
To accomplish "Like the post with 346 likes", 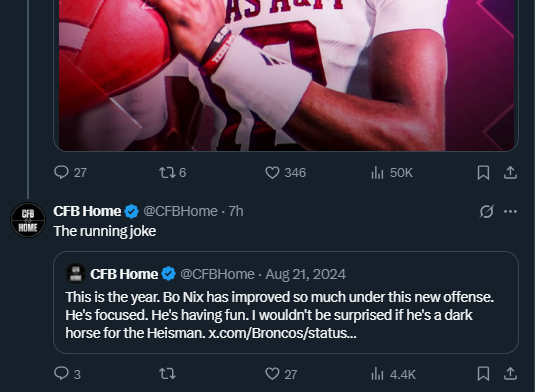I will point(285,173).
